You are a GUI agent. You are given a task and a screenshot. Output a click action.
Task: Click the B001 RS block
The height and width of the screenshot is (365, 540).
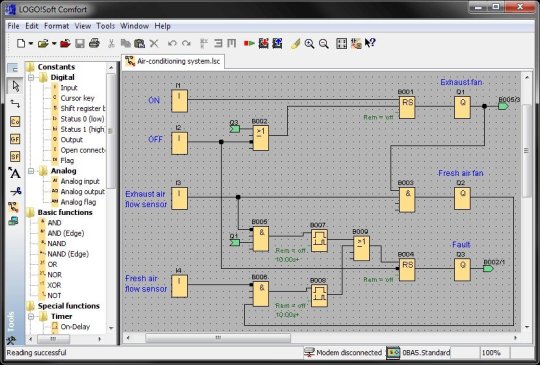[x=407, y=107]
